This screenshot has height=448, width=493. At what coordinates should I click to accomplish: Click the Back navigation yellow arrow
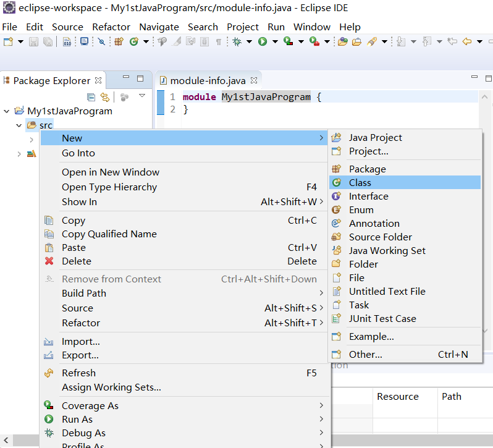[x=467, y=41]
